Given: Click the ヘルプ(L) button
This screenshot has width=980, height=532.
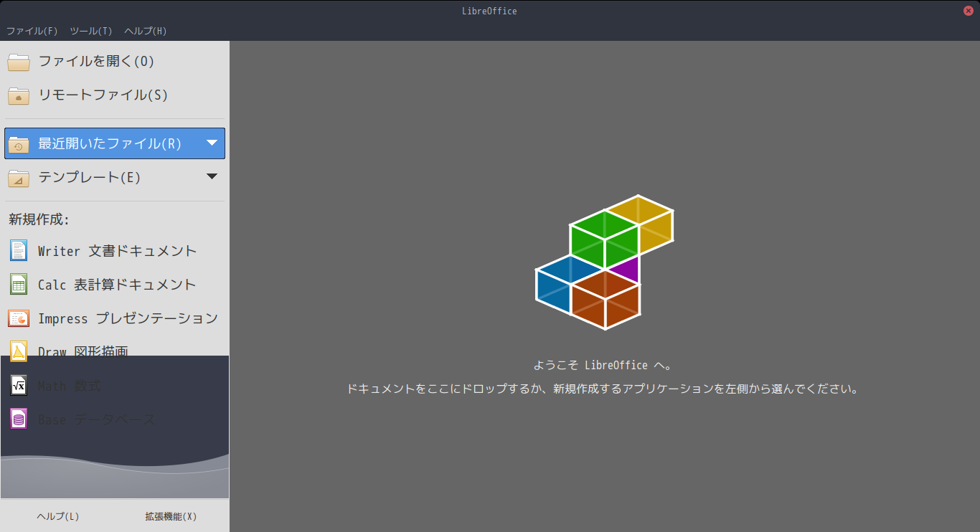Looking at the screenshot, I should click(x=58, y=516).
